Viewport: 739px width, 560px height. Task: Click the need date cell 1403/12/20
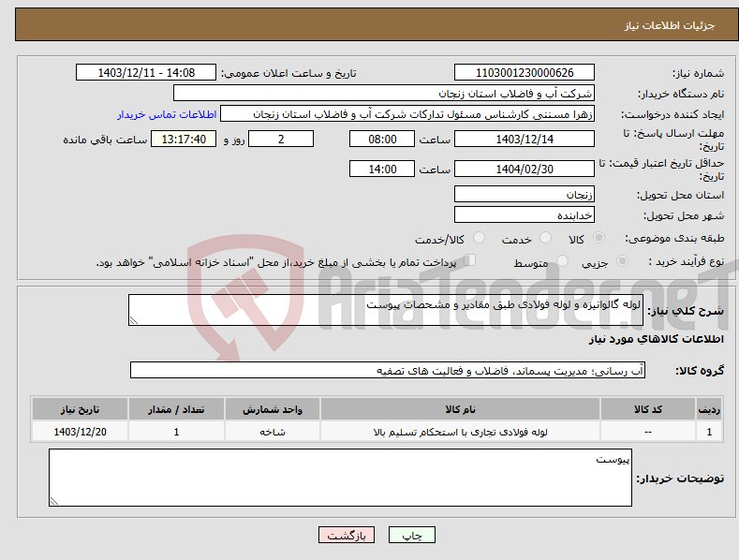[x=81, y=432]
